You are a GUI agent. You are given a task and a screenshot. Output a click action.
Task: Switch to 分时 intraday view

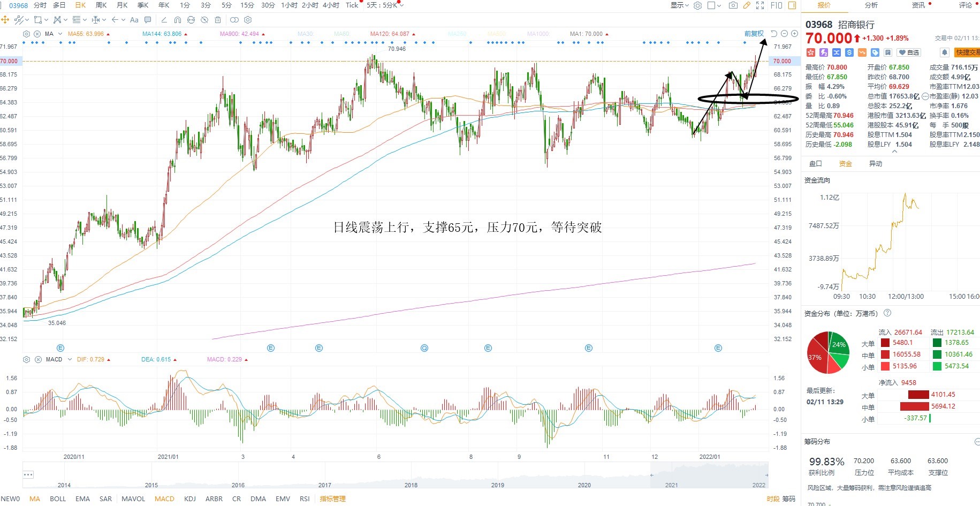(40, 5)
